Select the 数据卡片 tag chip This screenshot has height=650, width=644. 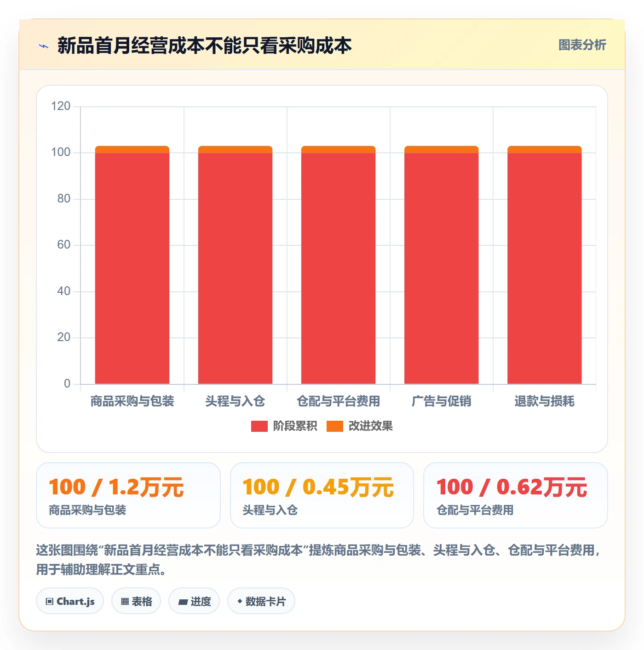(x=261, y=601)
